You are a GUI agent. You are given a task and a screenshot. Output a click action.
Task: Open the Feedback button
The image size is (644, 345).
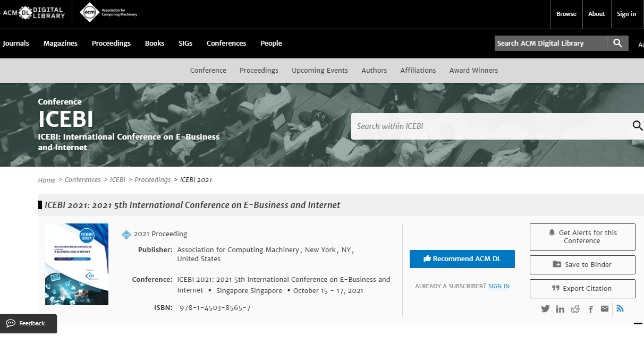pos(28,323)
